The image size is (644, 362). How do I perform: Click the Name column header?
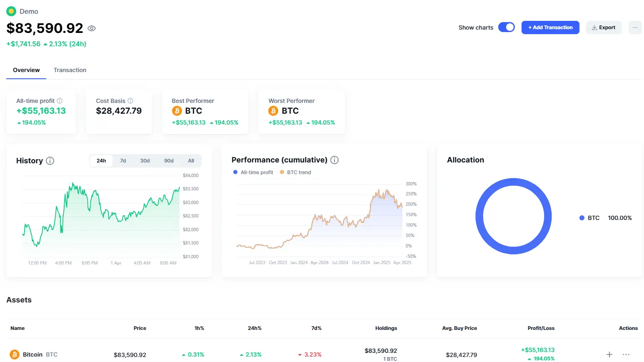(x=17, y=328)
